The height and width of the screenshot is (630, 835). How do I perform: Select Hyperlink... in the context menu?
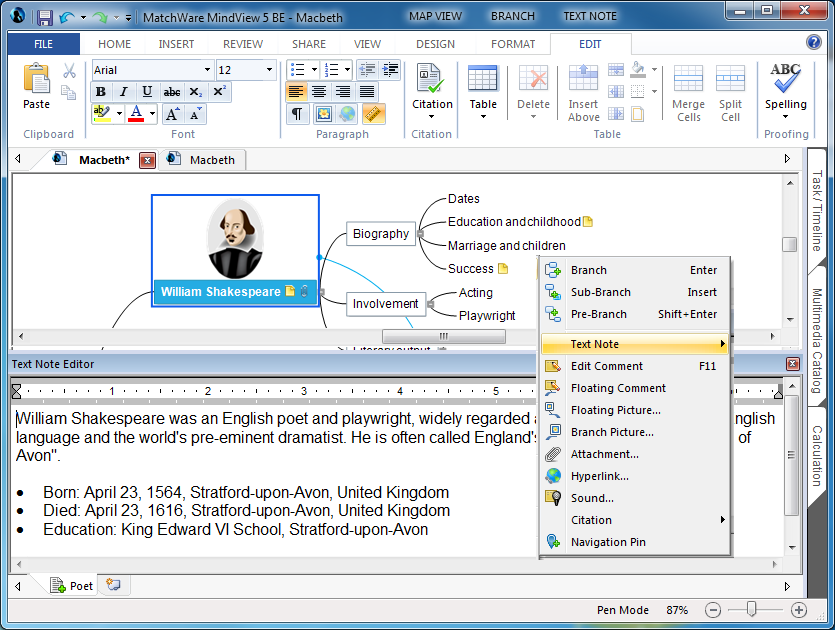635,476
